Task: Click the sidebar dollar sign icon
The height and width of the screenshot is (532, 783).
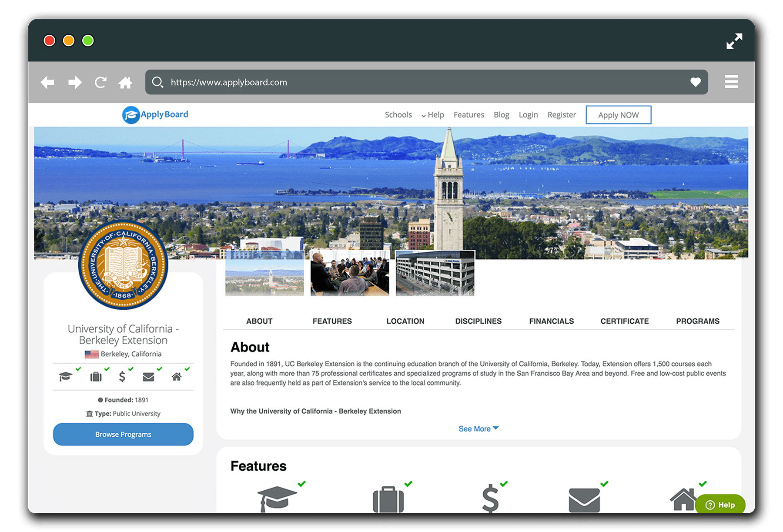Action: click(x=122, y=376)
